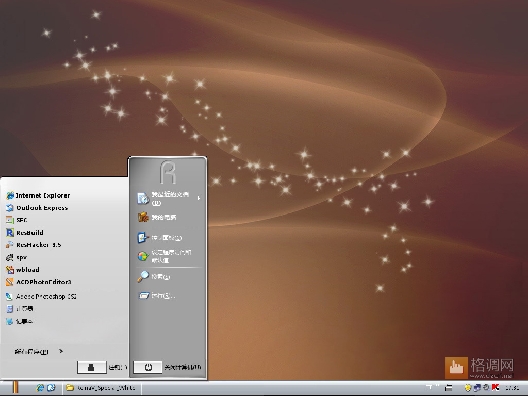Screen dimensions: 528x396
Task: Open Internet Explorer from the start menu
Action: [38, 195]
